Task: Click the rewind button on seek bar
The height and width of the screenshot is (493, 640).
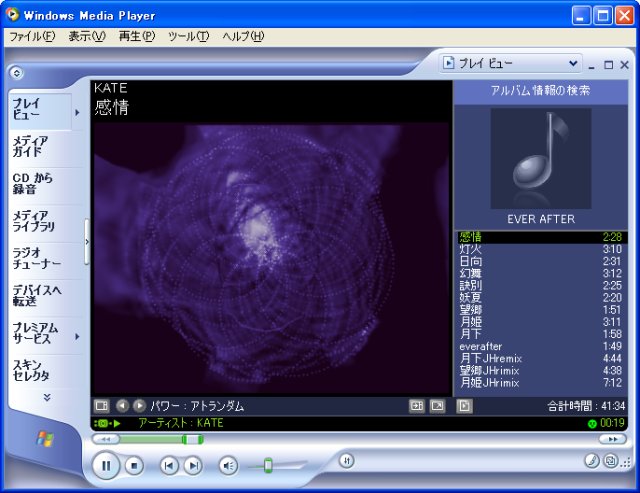Action: [x=105, y=439]
